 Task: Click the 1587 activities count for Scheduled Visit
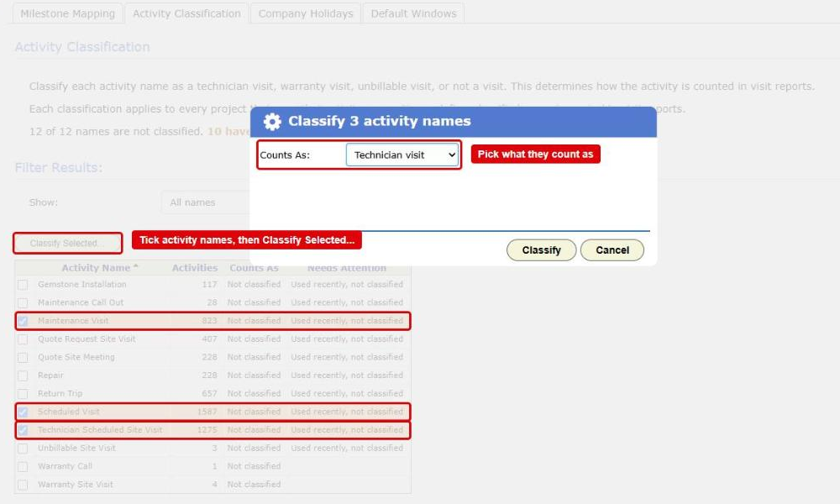coord(207,412)
